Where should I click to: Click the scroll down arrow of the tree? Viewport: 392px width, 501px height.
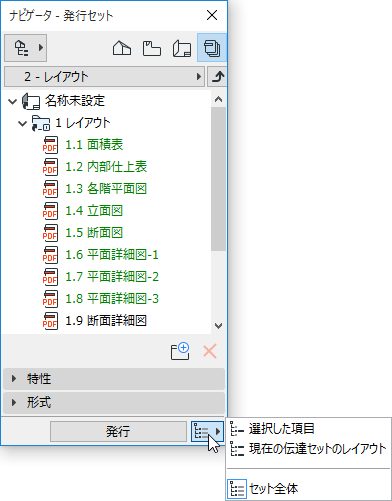(219, 326)
